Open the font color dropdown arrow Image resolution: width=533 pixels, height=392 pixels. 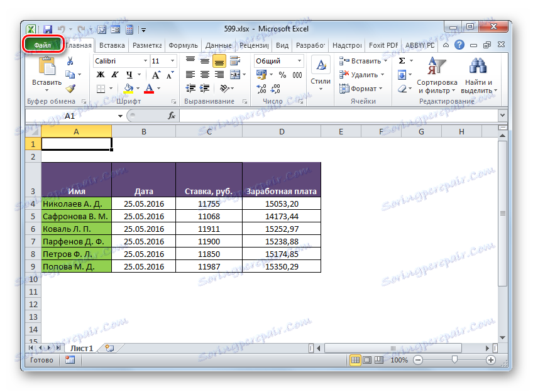159,89
